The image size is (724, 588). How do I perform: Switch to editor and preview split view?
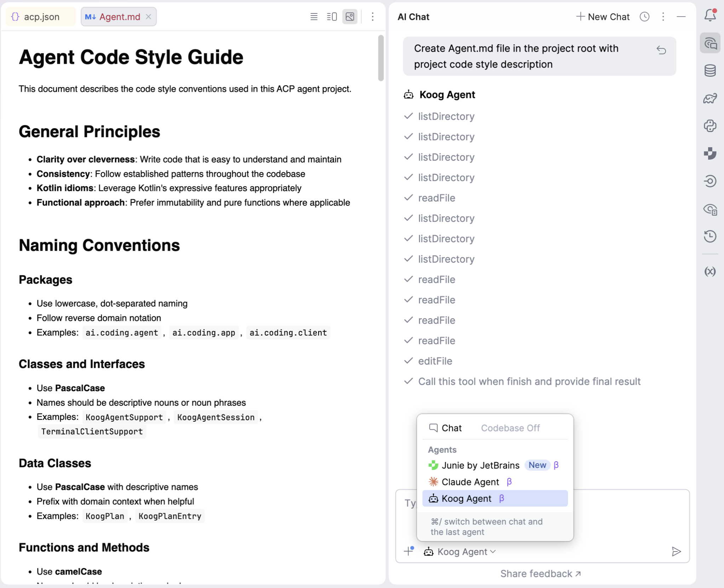[332, 17]
